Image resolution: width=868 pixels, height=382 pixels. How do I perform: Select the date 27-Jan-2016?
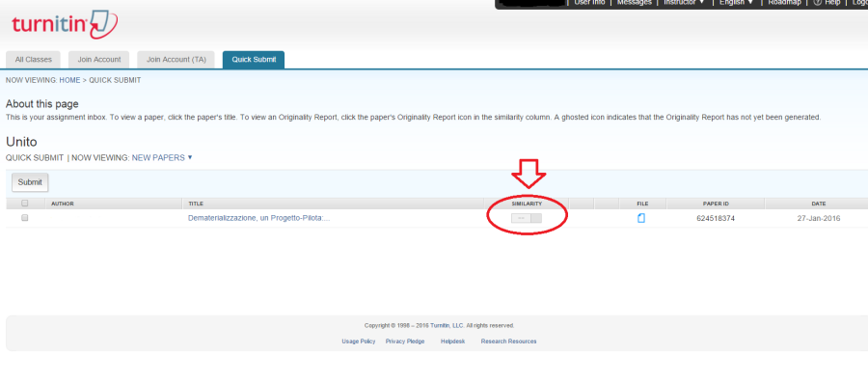pos(819,218)
